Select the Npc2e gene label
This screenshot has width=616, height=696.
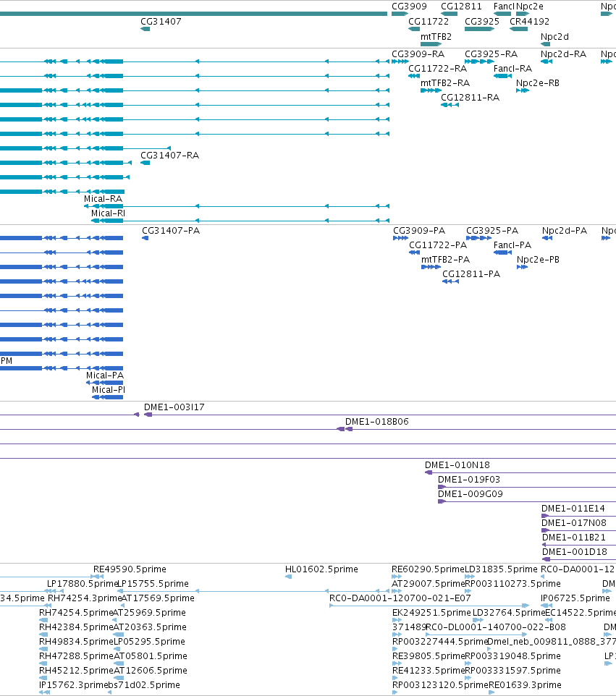coord(530,7)
